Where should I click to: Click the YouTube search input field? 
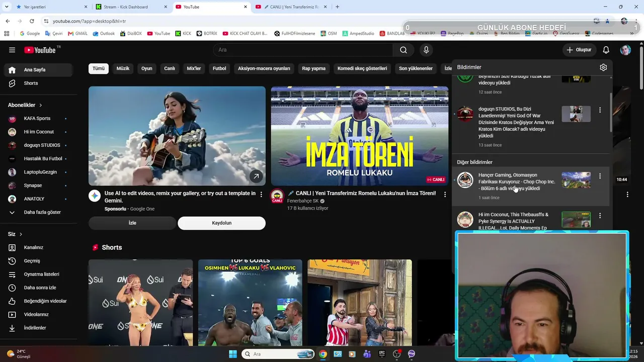pos(303,50)
